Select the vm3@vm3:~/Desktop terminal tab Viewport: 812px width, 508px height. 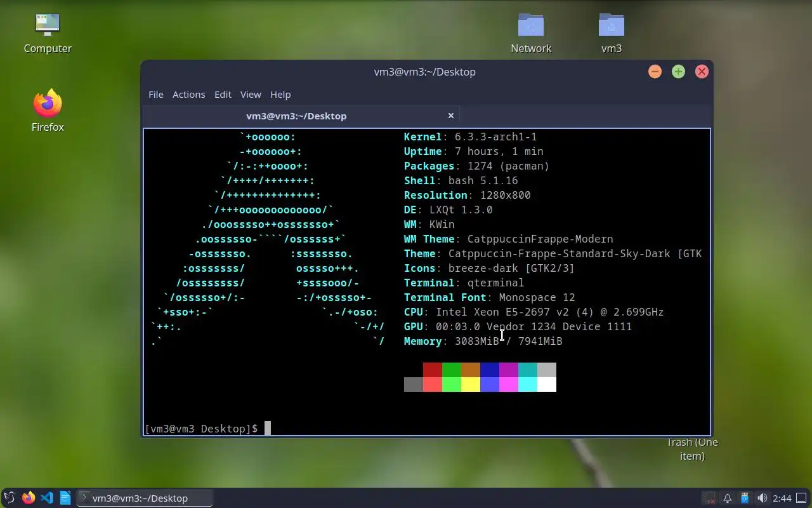pyautogui.click(x=301, y=116)
